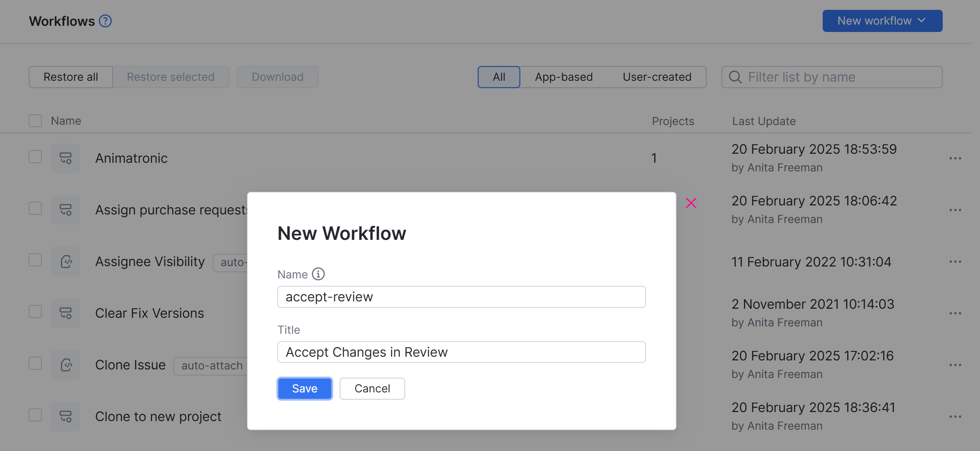
Task: Click the Clear Fix Versions workflow icon
Action: 66,313
